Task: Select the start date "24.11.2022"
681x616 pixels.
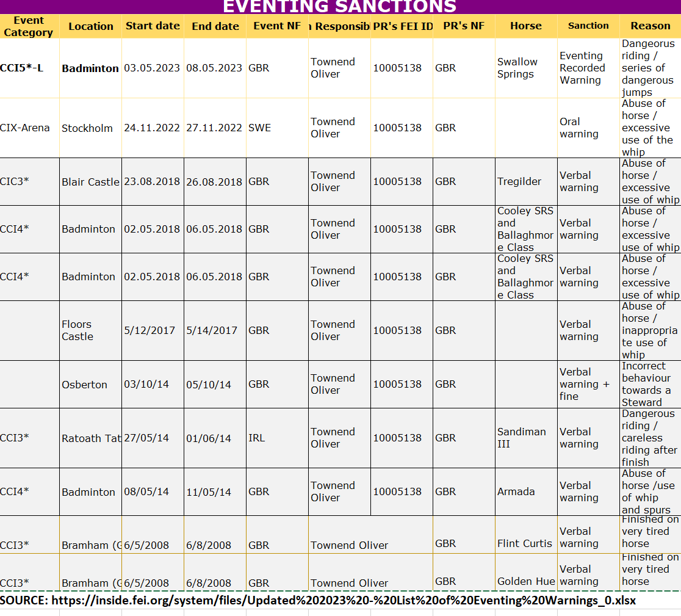Action: (153, 128)
